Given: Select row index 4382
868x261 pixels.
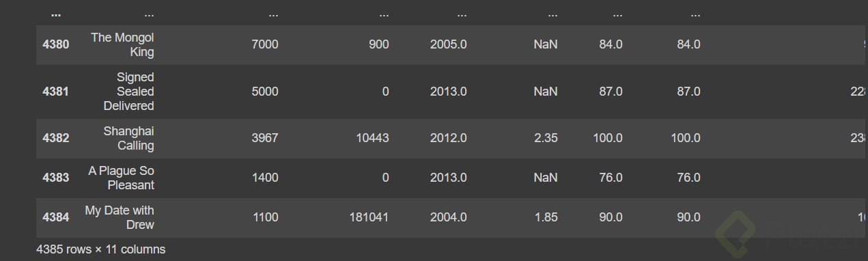Looking at the screenshot, I should coord(55,138).
